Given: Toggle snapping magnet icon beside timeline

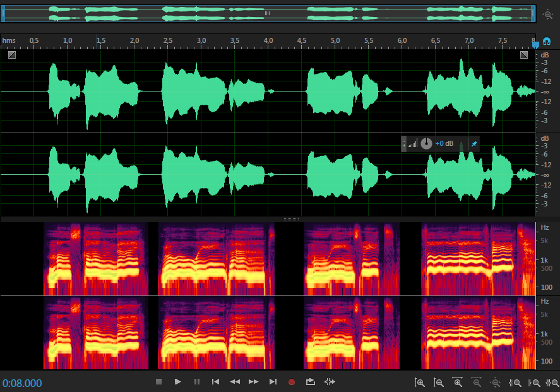Looking at the screenshot, I should tap(547, 41).
